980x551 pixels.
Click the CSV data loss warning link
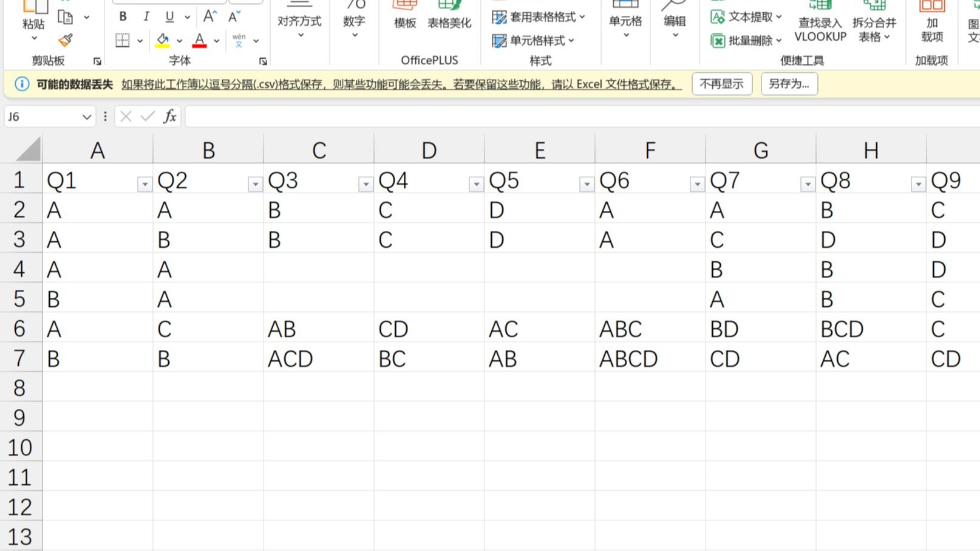pyautogui.click(x=401, y=84)
